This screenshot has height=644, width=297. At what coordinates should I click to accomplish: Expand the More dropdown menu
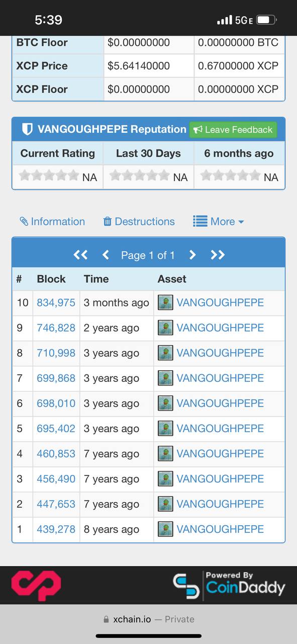(x=219, y=221)
